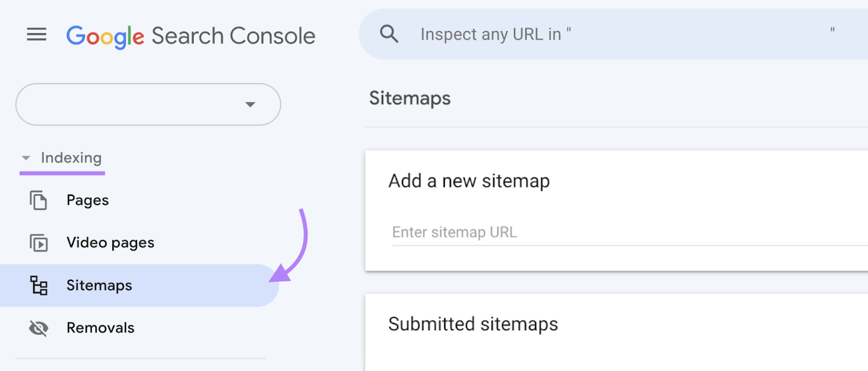Click the magnifying glass search icon
Image resolution: width=868 pixels, height=371 pixels.
click(x=388, y=34)
